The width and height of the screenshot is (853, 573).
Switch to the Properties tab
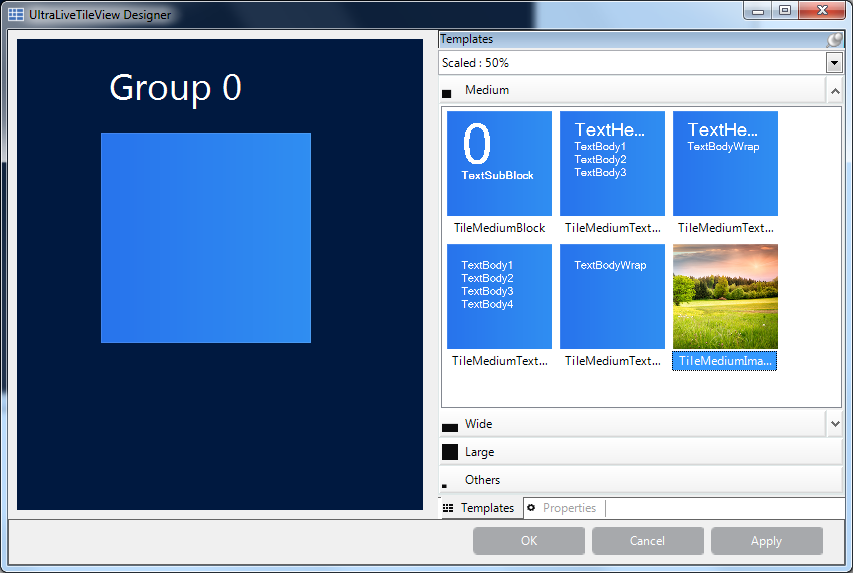(562, 508)
